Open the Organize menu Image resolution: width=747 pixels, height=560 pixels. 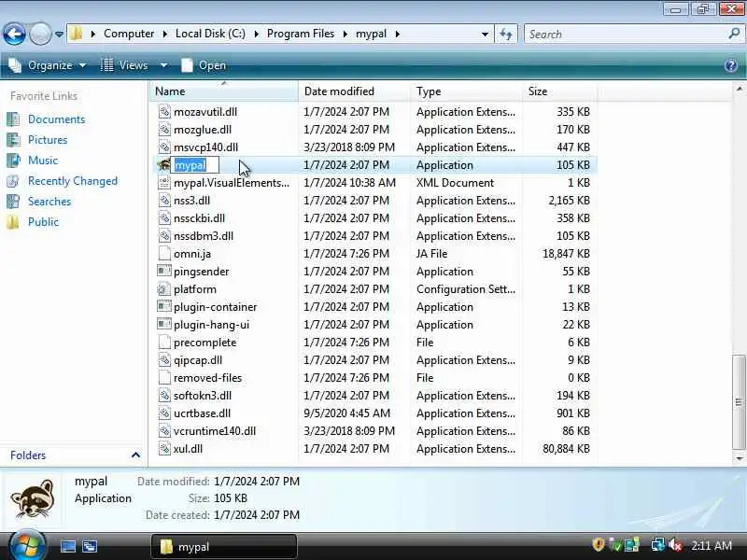(x=48, y=65)
